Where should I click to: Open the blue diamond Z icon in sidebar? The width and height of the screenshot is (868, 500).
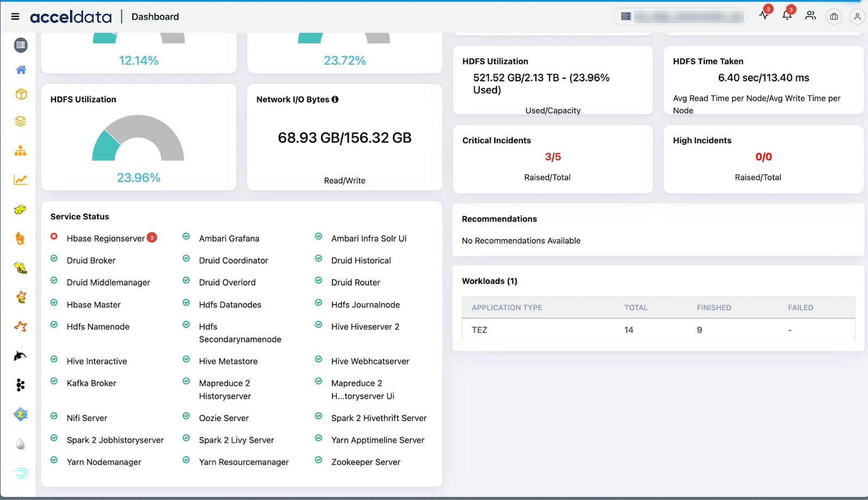21,414
